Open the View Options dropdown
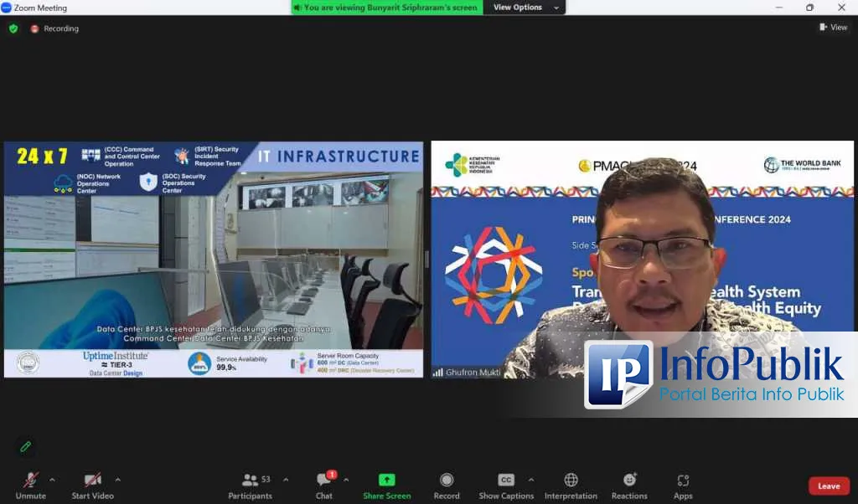The height and width of the screenshot is (504, 858). coord(525,7)
